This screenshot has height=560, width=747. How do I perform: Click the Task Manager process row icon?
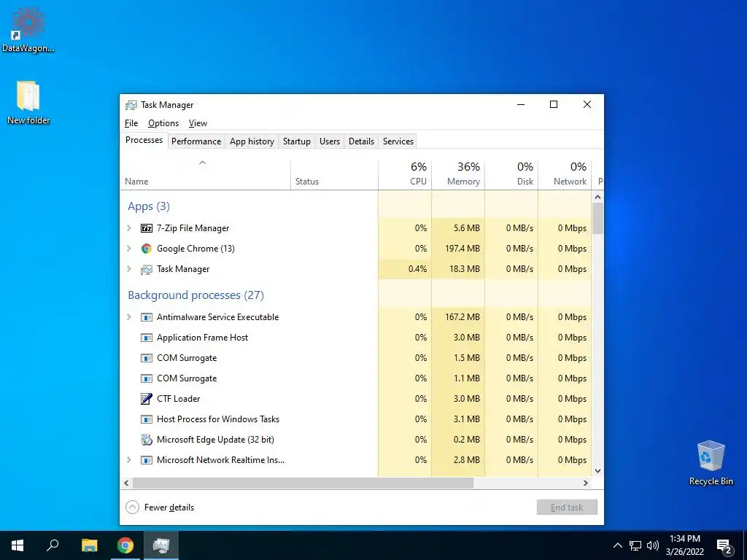(x=146, y=269)
